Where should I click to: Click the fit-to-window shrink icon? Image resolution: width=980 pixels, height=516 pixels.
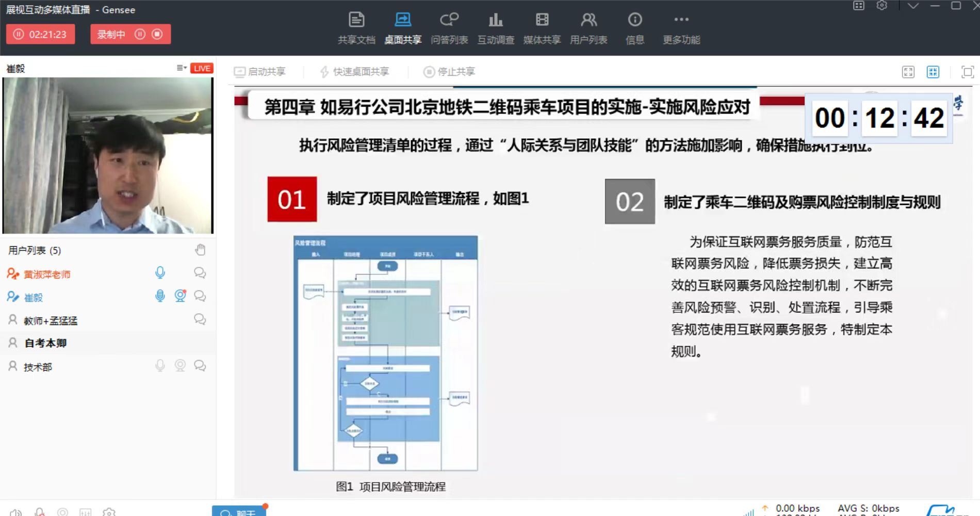pos(933,72)
